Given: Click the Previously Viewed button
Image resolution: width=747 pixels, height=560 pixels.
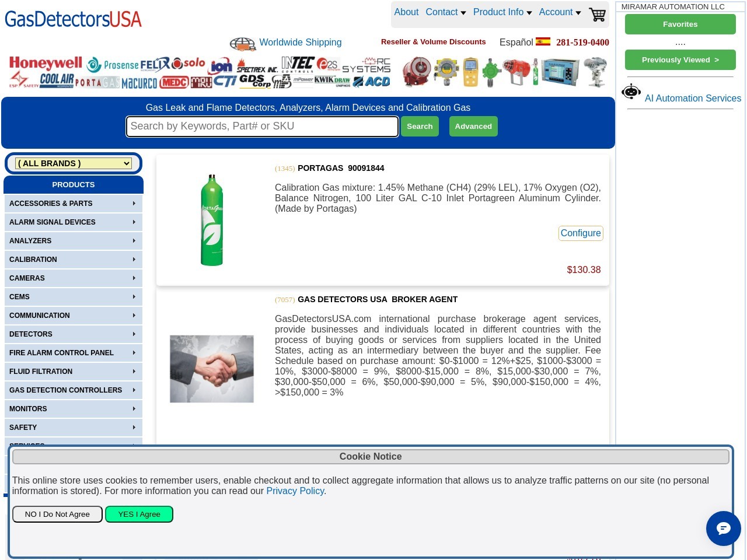Looking at the screenshot, I should click(x=680, y=60).
